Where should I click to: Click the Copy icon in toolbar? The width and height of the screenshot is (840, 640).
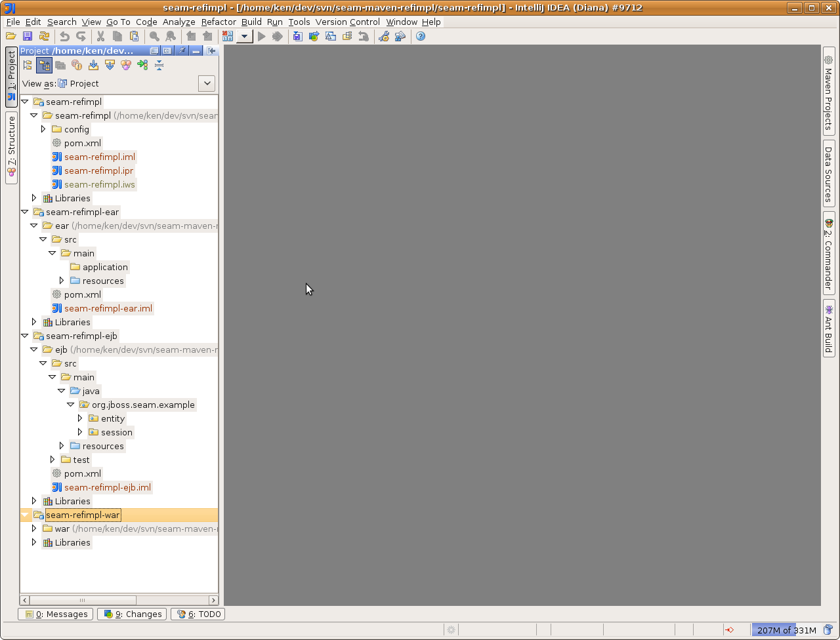[x=117, y=37]
